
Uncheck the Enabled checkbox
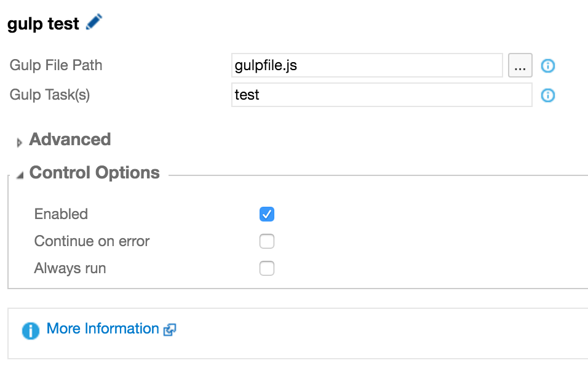267,214
